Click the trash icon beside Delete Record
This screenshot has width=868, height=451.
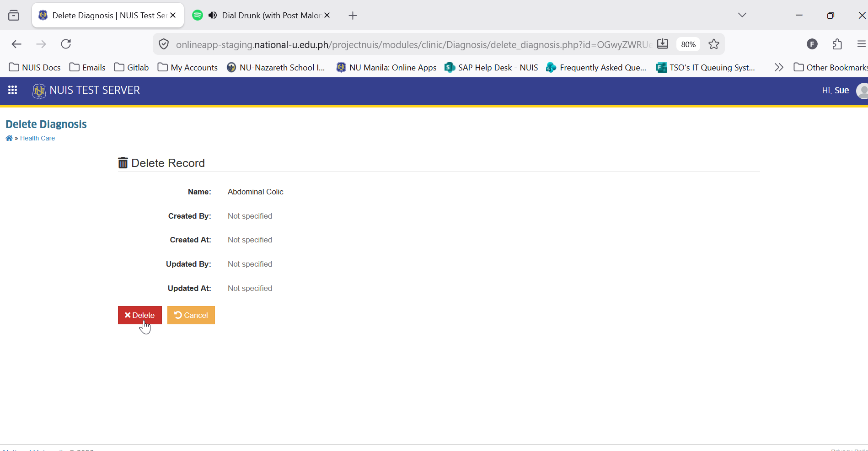(123, 163)
